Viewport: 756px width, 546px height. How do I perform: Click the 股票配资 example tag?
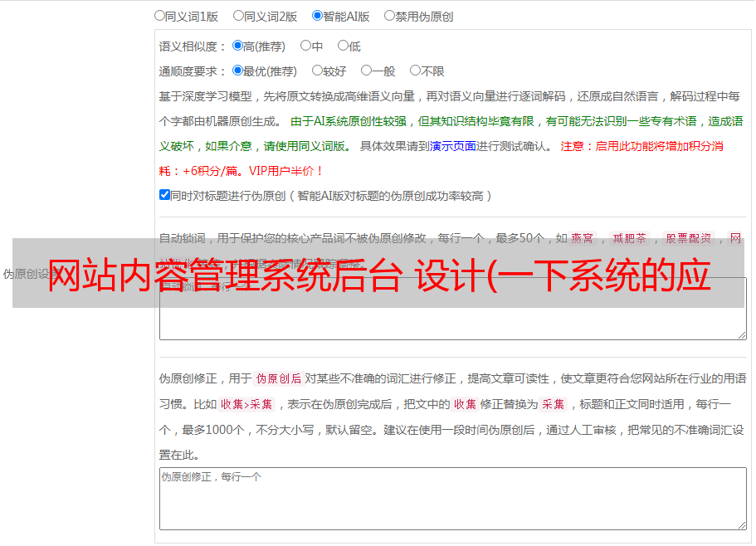(x=688, y=238)
